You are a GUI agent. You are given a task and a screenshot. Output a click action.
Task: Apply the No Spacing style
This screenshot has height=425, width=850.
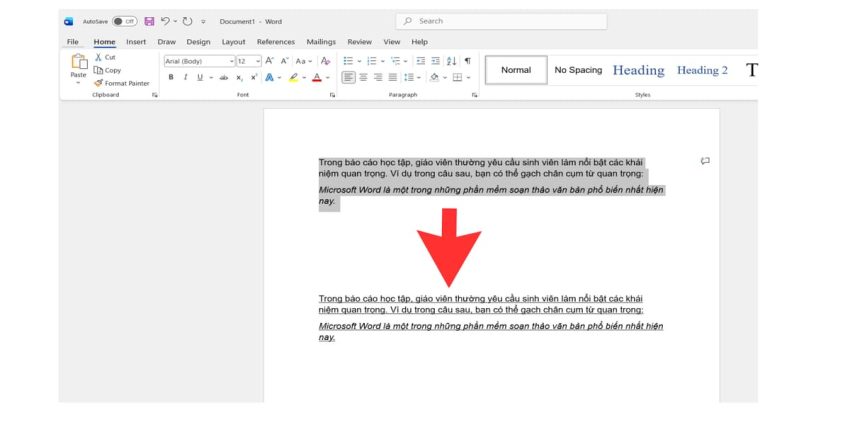(578, 70)
